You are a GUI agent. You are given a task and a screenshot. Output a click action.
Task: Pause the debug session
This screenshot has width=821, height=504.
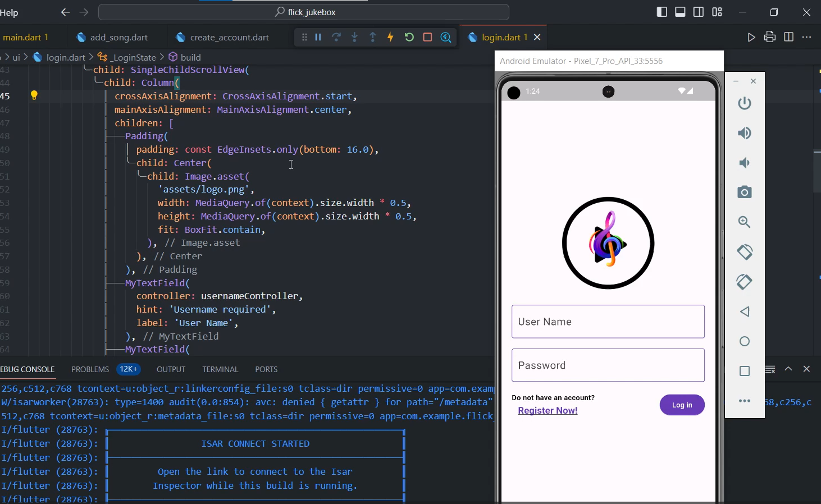tap(318, 37)
